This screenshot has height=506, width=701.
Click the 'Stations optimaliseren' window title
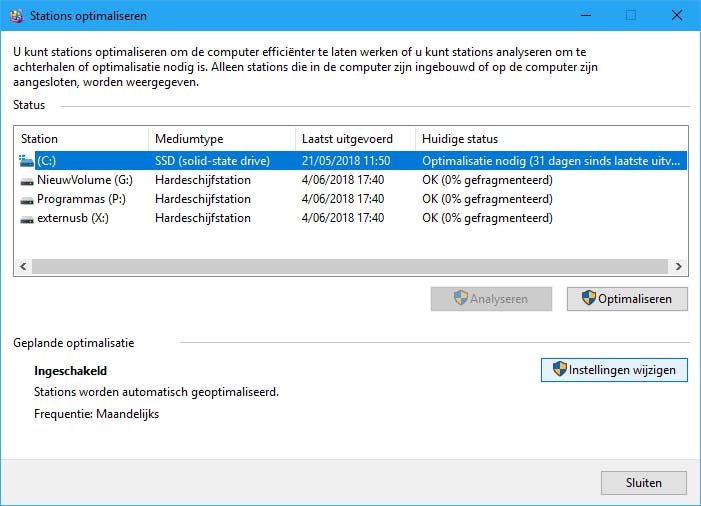(x=88, y=16)
